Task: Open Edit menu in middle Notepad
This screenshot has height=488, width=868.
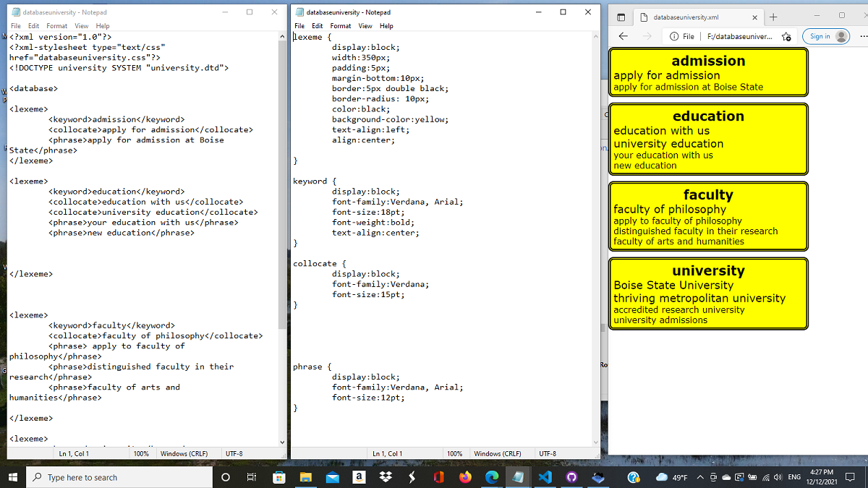Action: point(318,26)
